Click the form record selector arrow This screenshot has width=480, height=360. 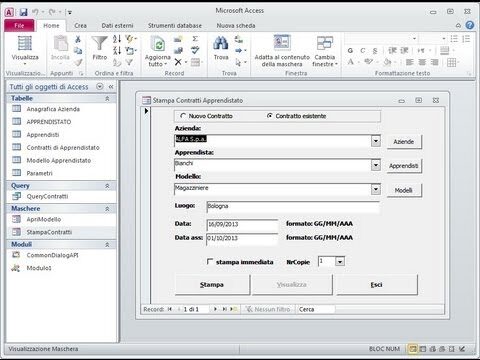tap(146, 111)
